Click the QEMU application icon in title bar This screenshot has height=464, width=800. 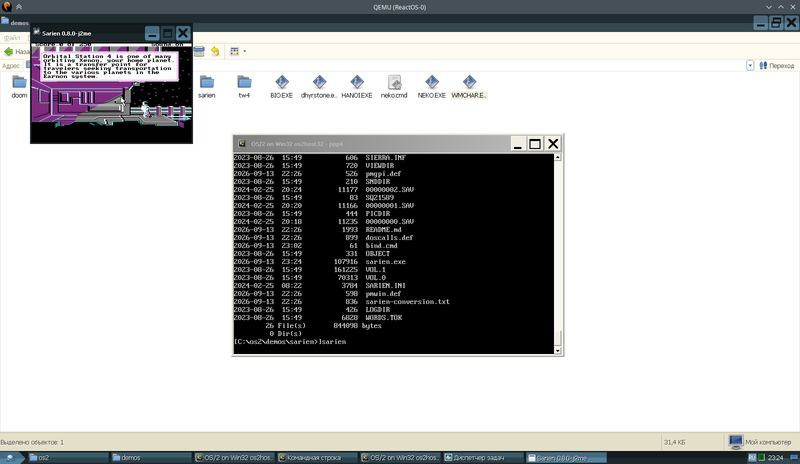(7, 7)
